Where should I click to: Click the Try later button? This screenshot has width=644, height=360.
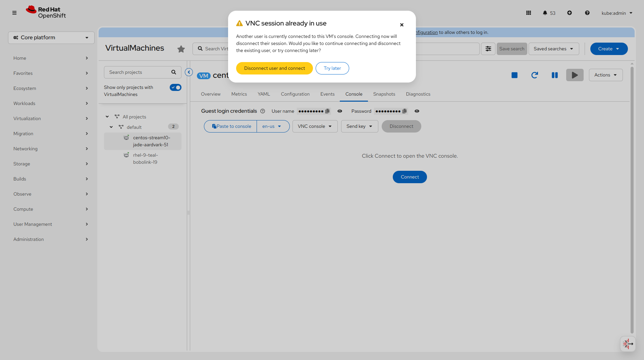(x=332, y=68)
